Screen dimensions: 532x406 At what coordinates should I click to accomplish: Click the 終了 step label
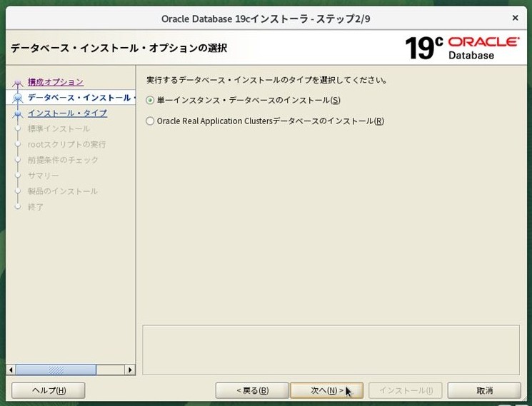[36, 207]
